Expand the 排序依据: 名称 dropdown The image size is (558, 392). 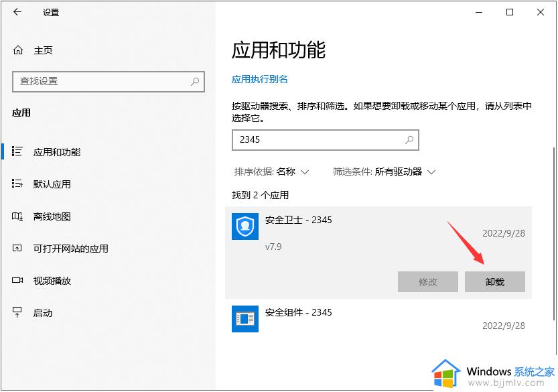pyautogui.click(x=271, y=172)
